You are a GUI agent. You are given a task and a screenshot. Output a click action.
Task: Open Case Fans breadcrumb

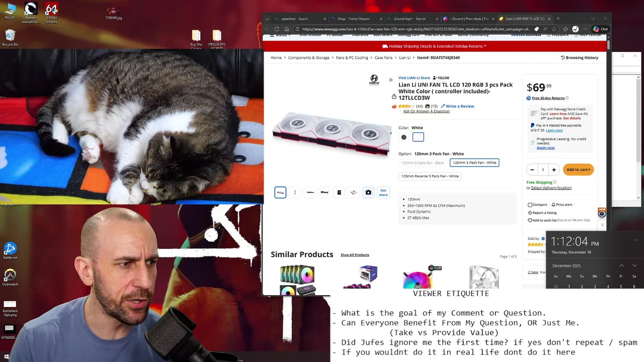tap(383, 58)
